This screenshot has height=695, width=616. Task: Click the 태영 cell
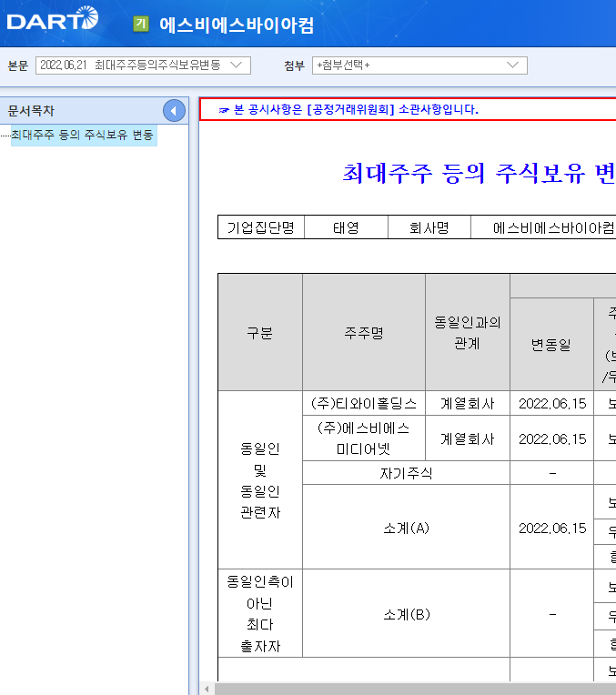(x=346, y=227)
